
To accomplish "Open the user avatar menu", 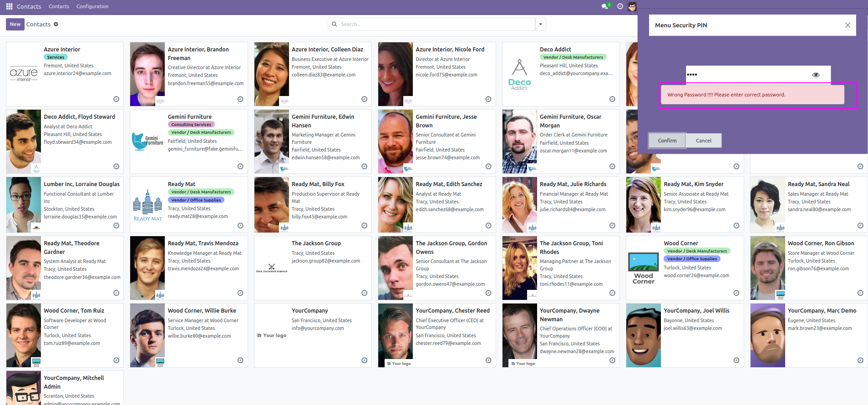I will [632, 6].
